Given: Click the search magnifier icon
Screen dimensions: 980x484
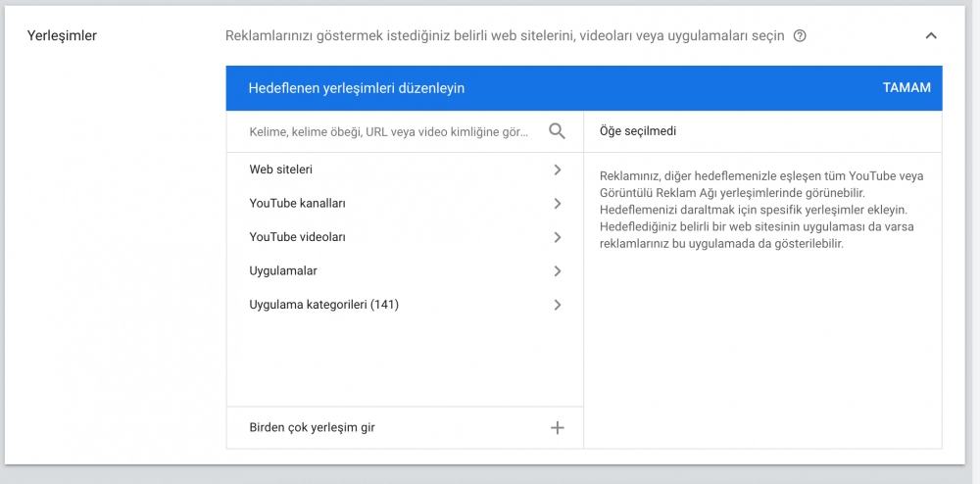Looking at the screenshot, I should point(557,131).
